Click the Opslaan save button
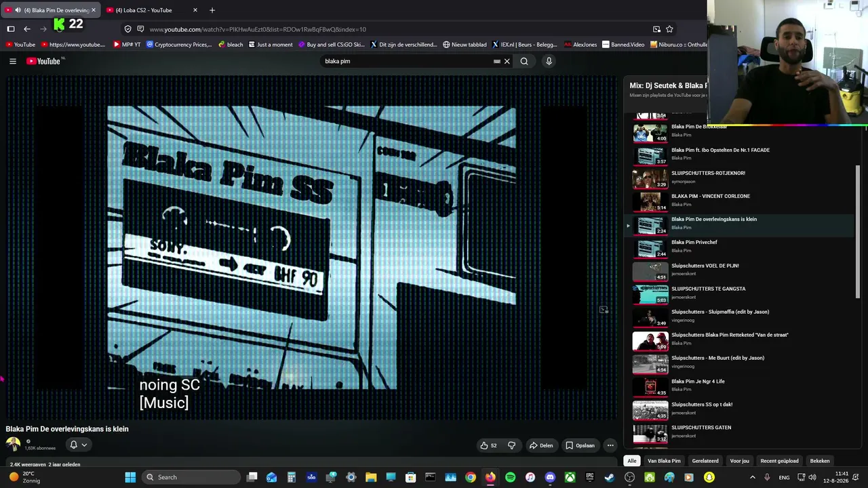 pyautogui.click(x=580, y=445)
